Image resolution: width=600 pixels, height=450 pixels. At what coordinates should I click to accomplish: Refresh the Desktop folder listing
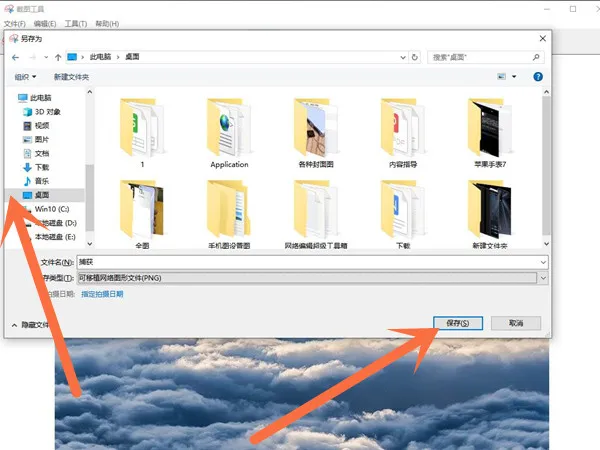pyautogui.click(x=414, y=57)
